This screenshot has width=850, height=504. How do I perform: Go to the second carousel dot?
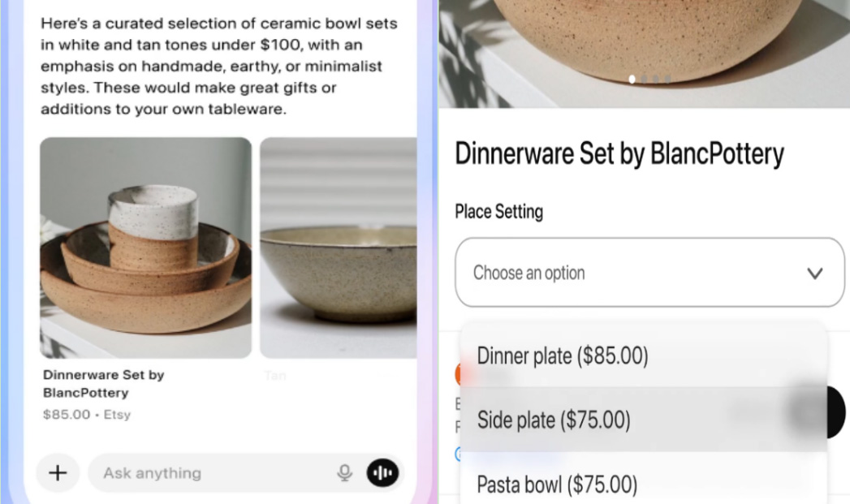pos(645,80)
